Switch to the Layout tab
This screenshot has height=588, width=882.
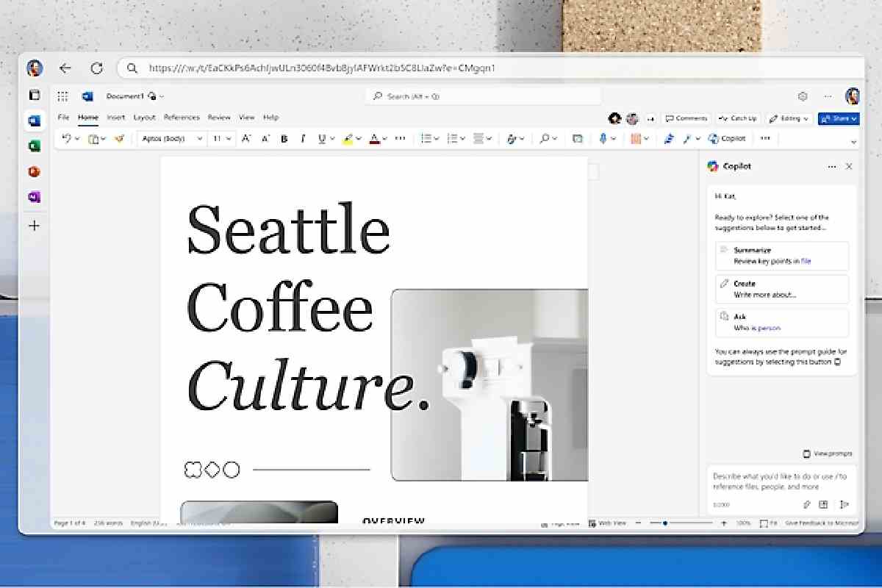point(144,118)
